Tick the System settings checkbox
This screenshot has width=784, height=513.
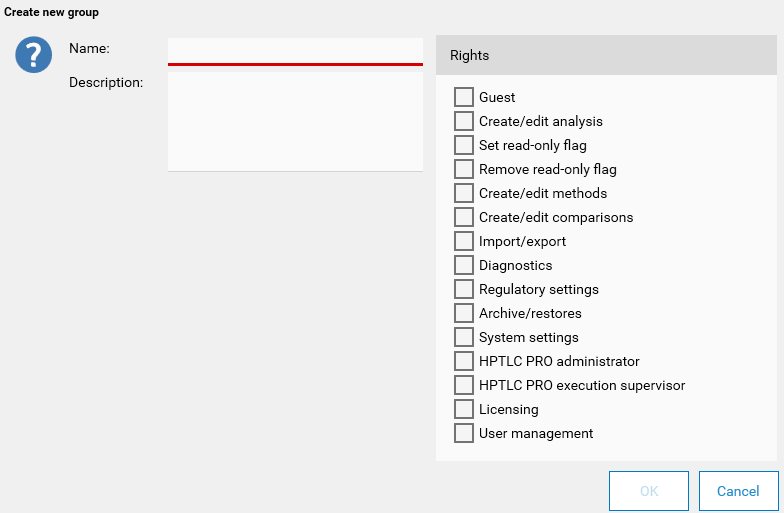(464, 337)
